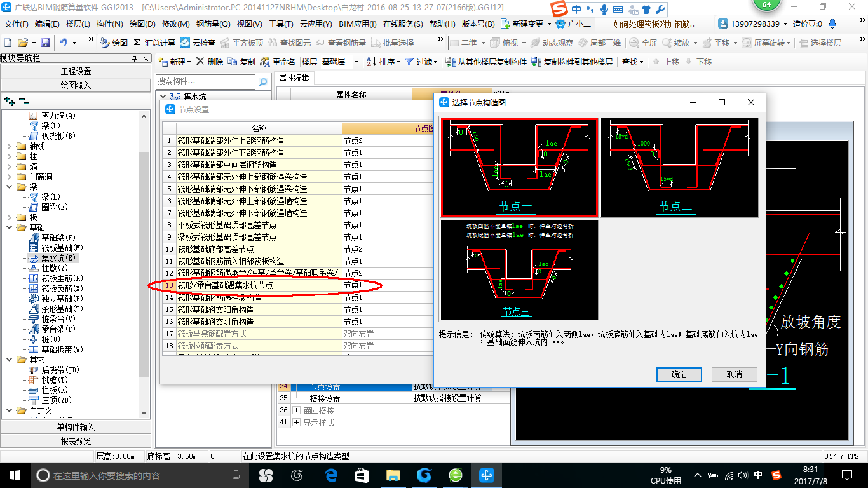
Task: Pin the 模块导航栏 panel
Action: coord(133,58)
